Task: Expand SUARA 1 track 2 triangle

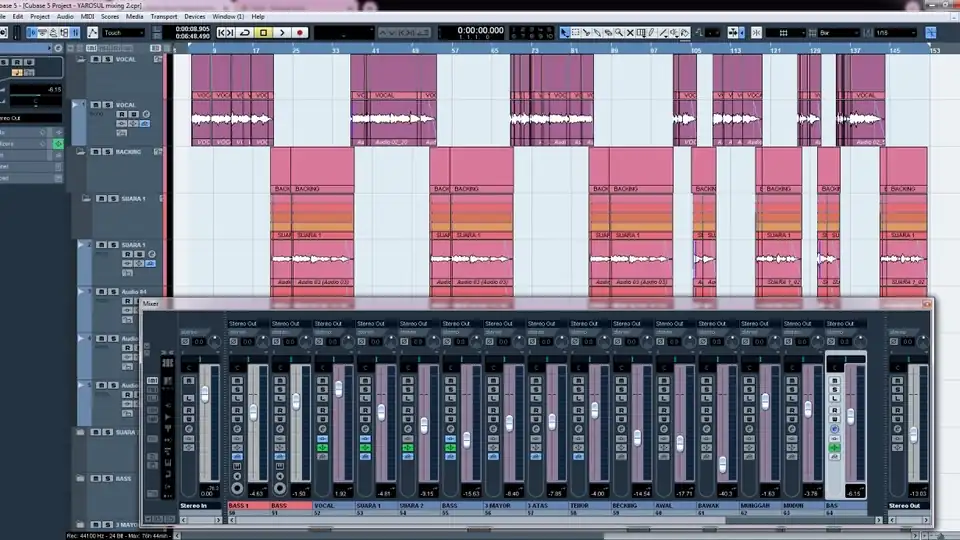Action: (80, 244)
